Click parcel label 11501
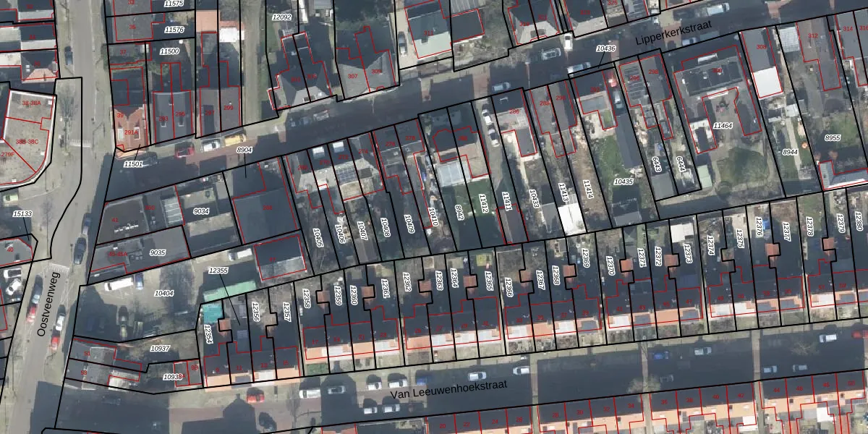Image resolution: width=868 pixels, height=434 pixels. click(133, 164)
